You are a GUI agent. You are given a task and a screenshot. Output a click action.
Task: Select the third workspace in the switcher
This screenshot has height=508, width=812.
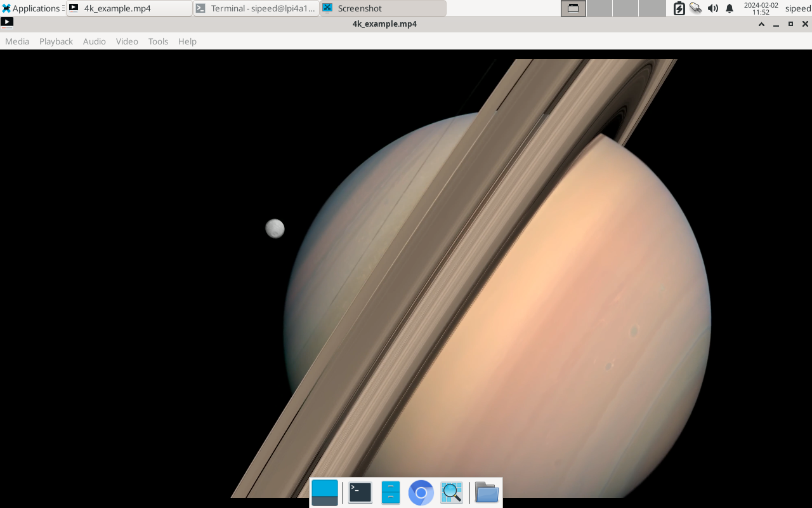pyautogui.click(x=625, y=8)
